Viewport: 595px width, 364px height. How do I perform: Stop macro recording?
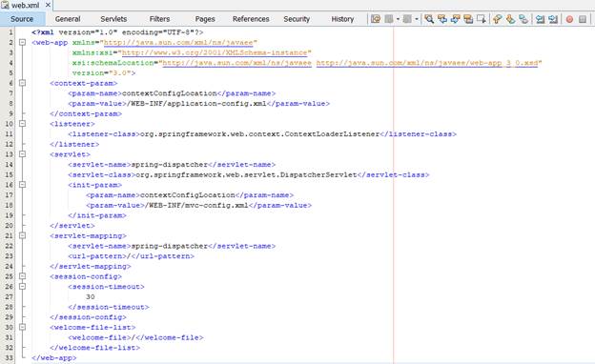pos(583,19)
